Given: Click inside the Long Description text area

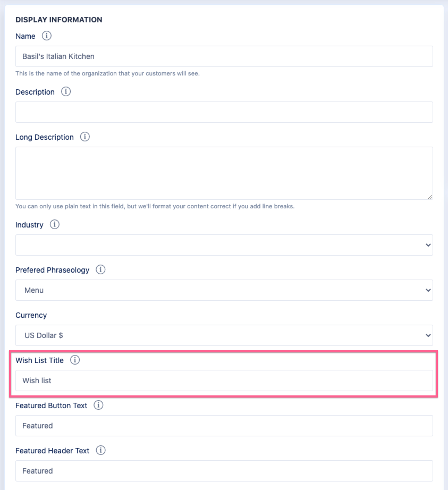Looking at the screenshot, I should 224,173.
